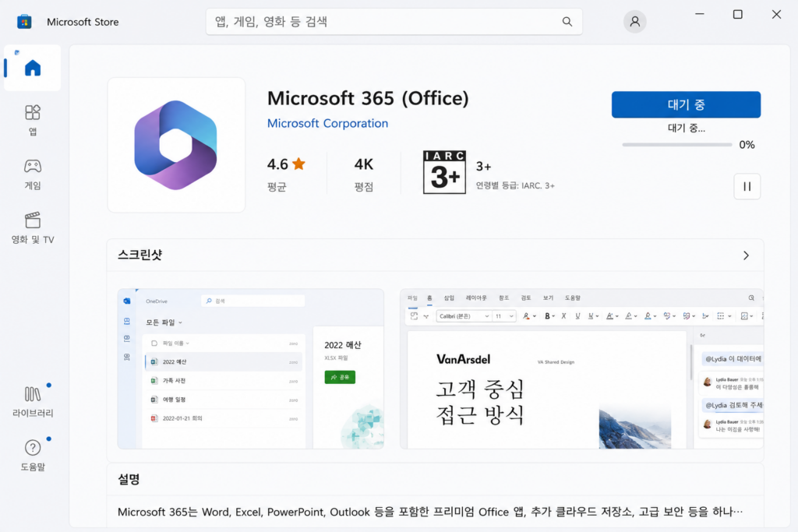Click the Microsoft Store logo icon

pos(24,22)
